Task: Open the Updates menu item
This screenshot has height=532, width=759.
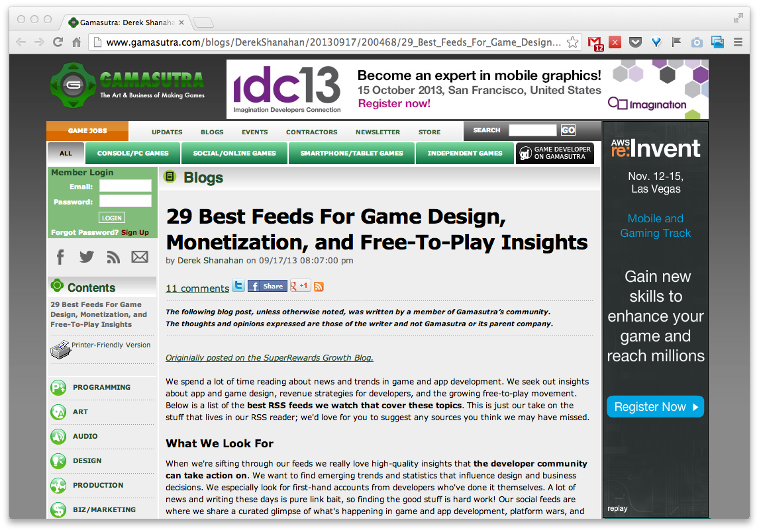Action: click(167, 132)
